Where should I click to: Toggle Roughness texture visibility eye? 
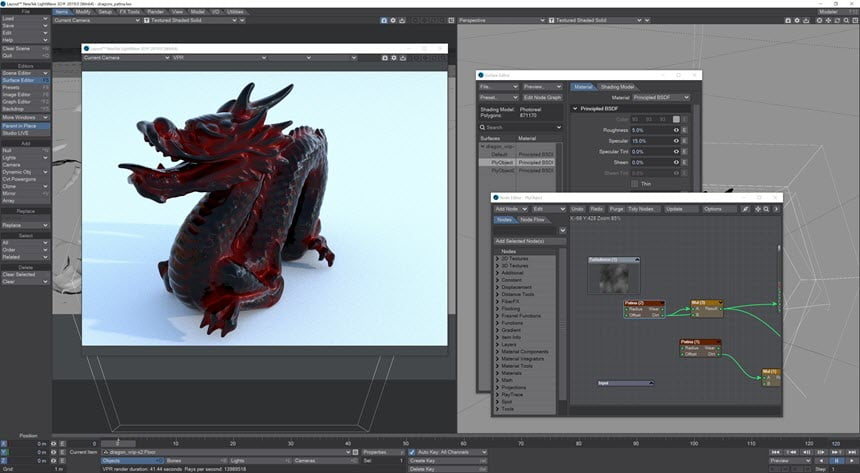[x=676, y=130]
